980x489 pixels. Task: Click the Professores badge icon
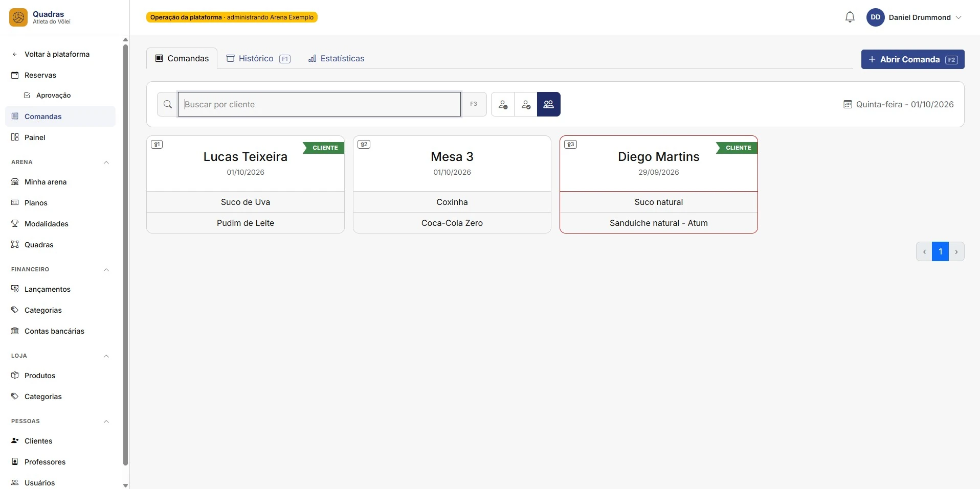click(15, 462)
